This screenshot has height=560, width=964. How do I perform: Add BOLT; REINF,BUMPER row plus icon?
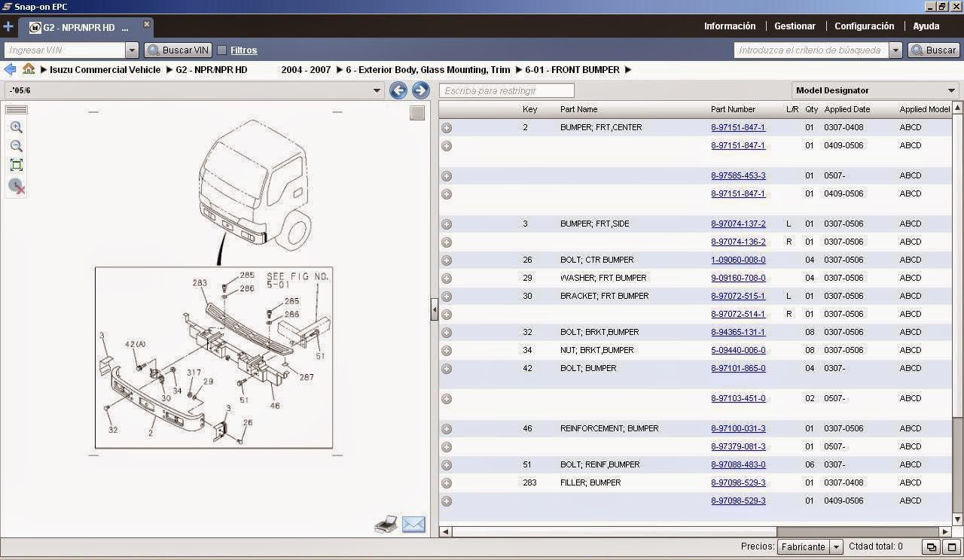447,465
